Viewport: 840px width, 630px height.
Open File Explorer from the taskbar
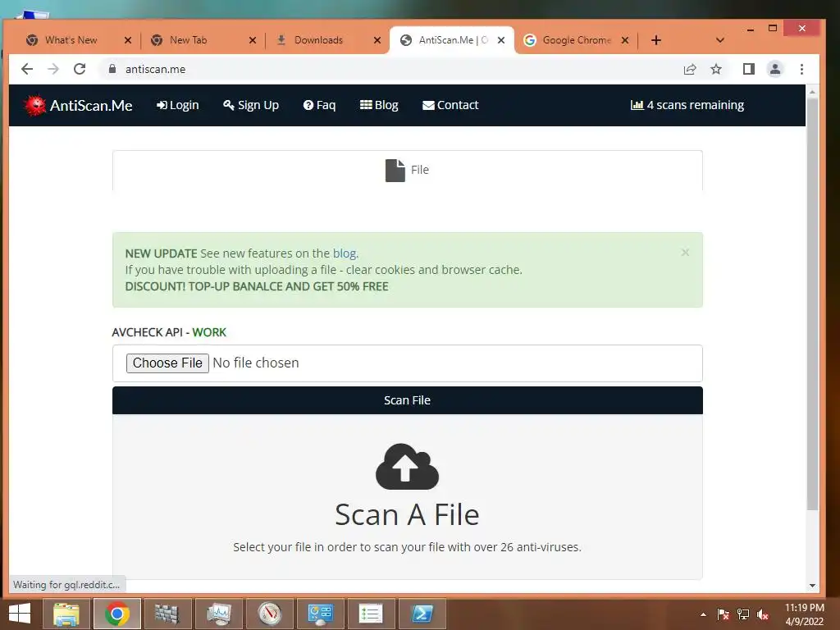pos(66,614)
